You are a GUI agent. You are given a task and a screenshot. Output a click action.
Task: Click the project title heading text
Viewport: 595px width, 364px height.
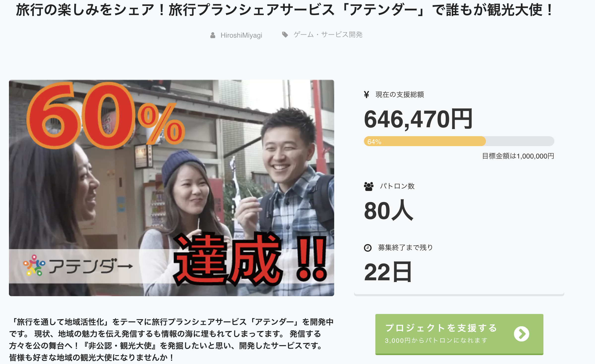click(x=285, y=10)
